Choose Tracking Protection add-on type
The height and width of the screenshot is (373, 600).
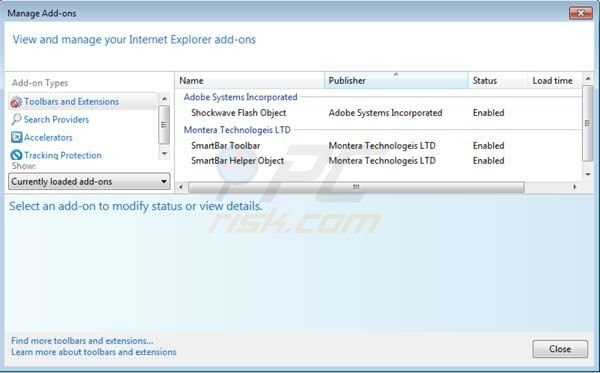click(63, 155)
